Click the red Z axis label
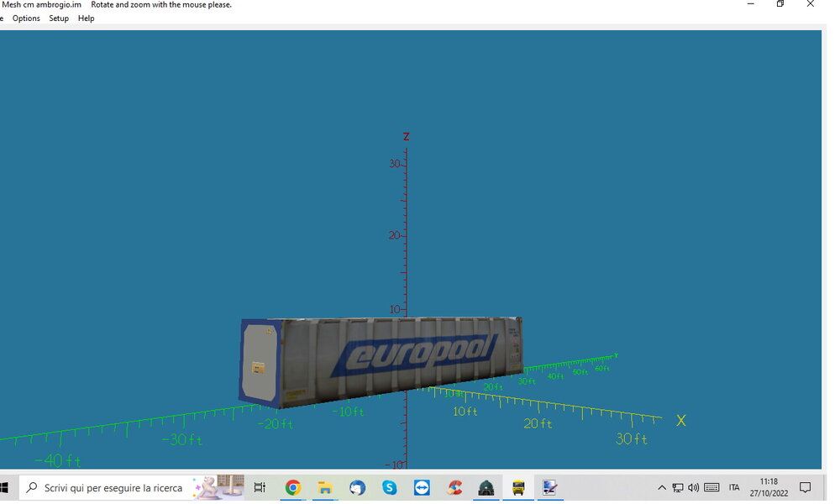The height and width of the screenshot is (504, 840). coord(407,137)
